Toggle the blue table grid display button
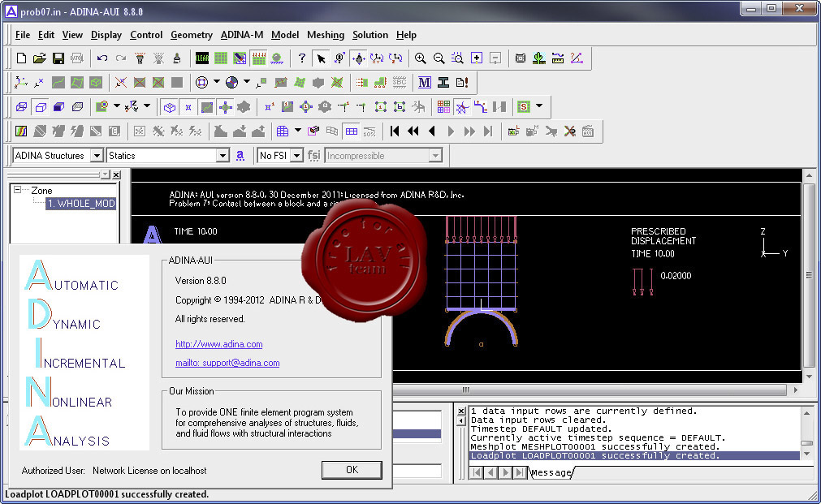Screen dimensions: 821x504 tap(352, 131)
